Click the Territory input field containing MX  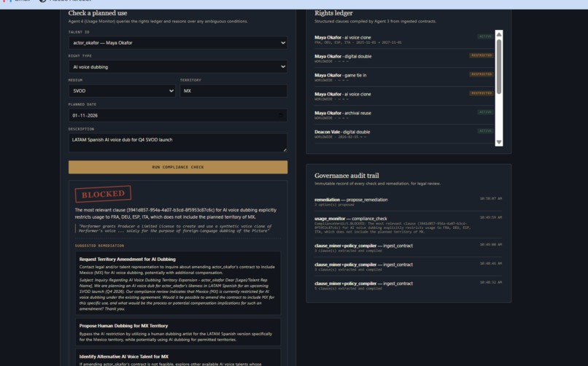pos(233,90)
